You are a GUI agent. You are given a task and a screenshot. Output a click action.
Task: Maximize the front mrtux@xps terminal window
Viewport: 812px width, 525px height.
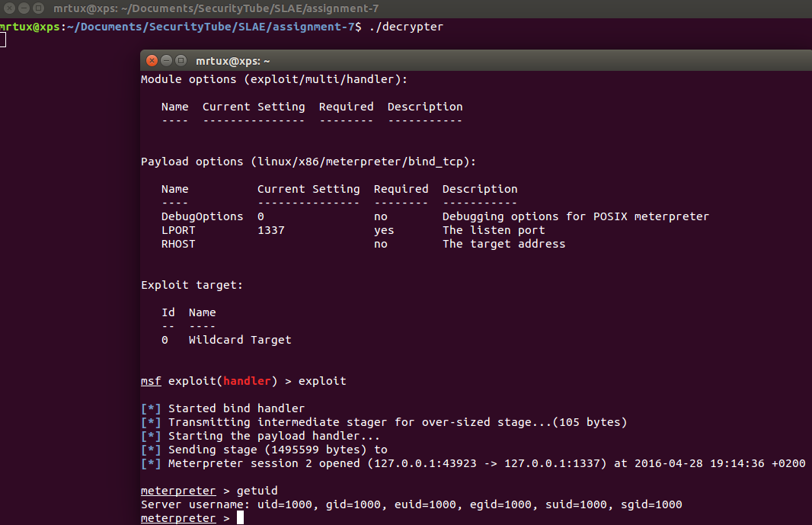[x=181, y=61]
